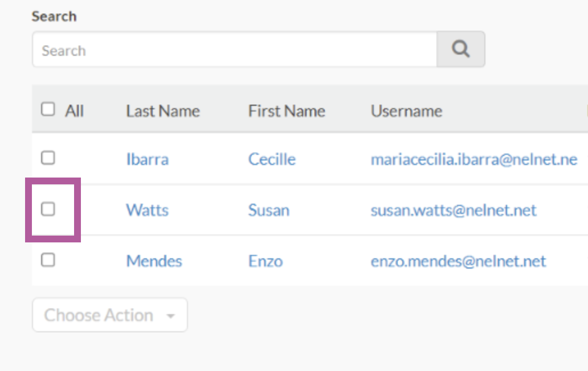The width and height of the screenshot is (588, 371).
Task: Open the Watts last name link
Action: click(148, 210)
